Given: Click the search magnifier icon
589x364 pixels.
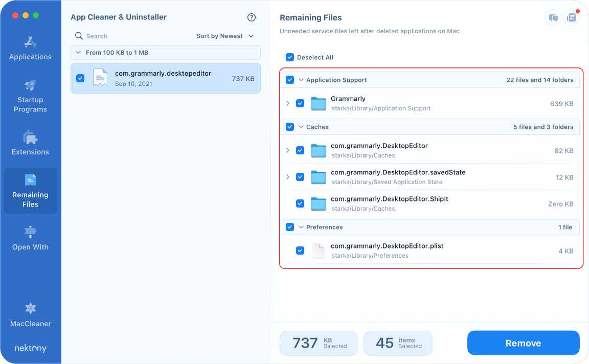Looking at the screenshot, I should click(79, 36).
